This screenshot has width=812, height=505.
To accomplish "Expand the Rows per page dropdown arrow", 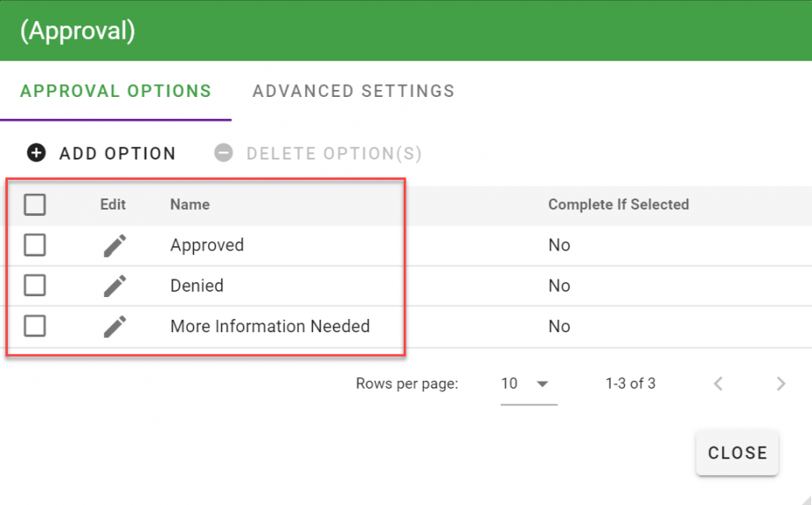I will [x=542, y=384].
